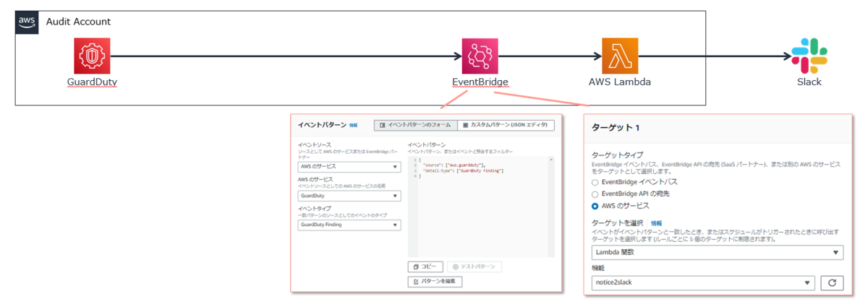Image resolution: width=868 pixels, height=307 pixels.
Task: Select EventBridge API の宛先 radio option
Action: pos(595,194)
